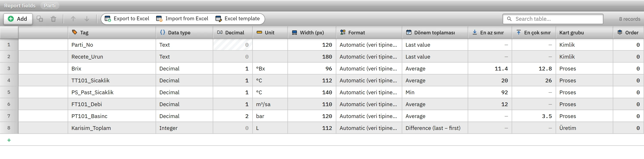Export to Excel
This screenshot has height=159, width=644.
pos(127,19)
